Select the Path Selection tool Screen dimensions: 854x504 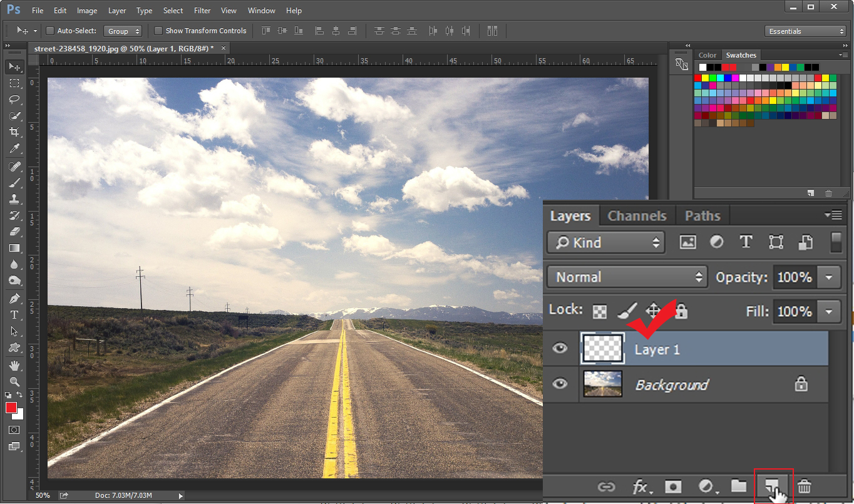tap(14, 331)
